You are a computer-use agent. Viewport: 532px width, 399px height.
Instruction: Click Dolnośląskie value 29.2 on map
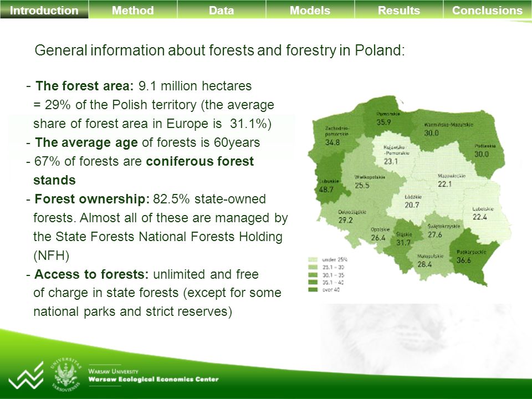coord(345,220)
